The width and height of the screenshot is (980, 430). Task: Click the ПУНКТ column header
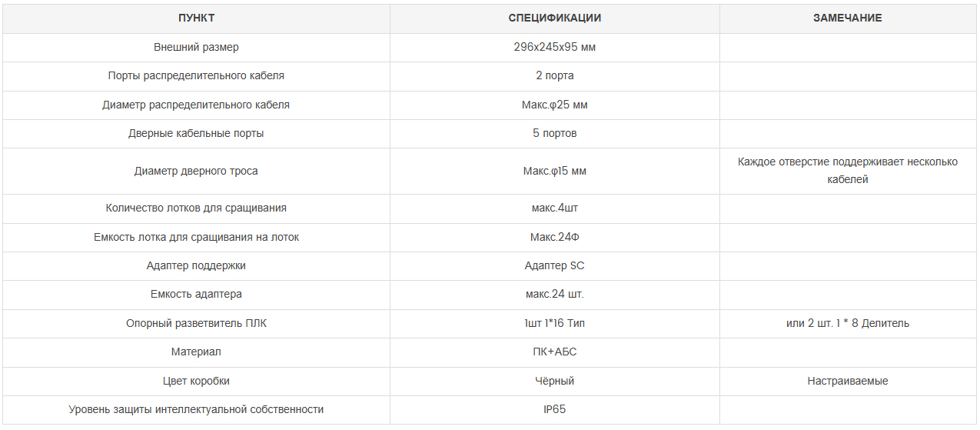[x=196, y=18]
